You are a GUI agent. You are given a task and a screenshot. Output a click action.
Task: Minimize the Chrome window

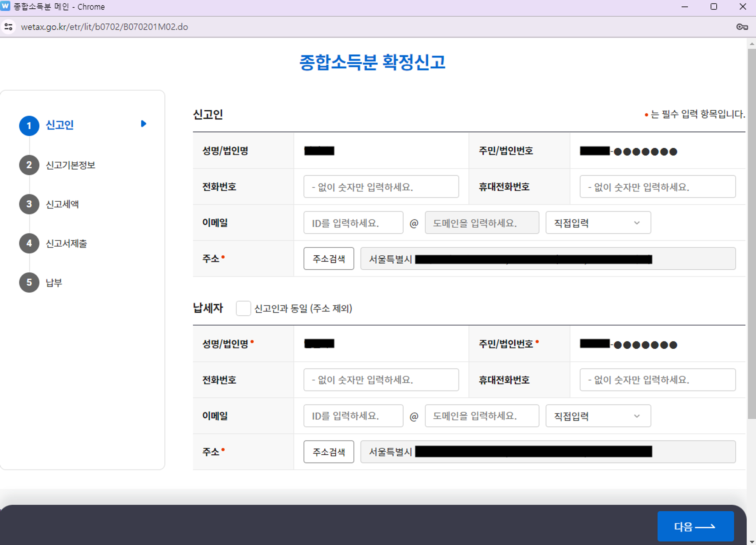point(685,7)
